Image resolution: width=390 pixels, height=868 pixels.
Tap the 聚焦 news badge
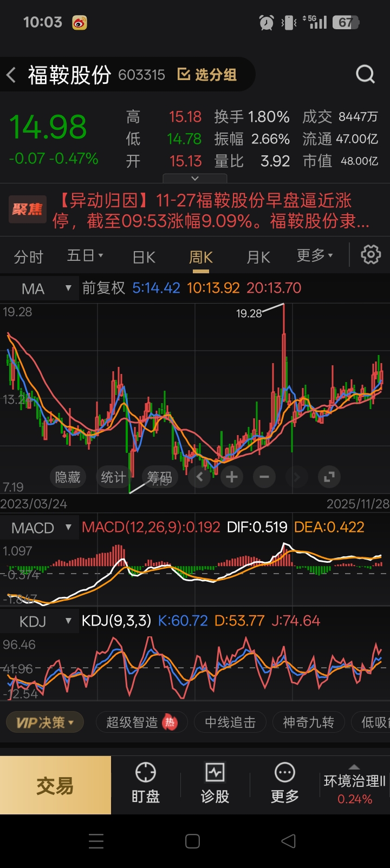coord(27,209)
